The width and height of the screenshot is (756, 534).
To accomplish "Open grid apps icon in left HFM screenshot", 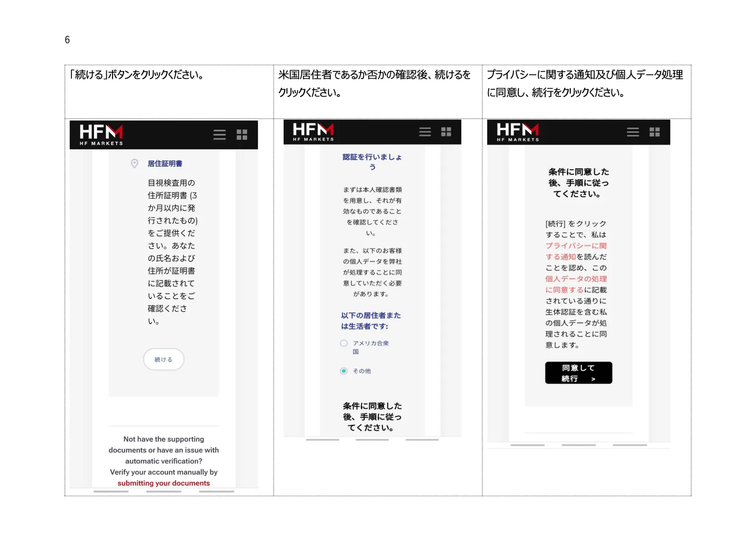I will tap(242, 135).
